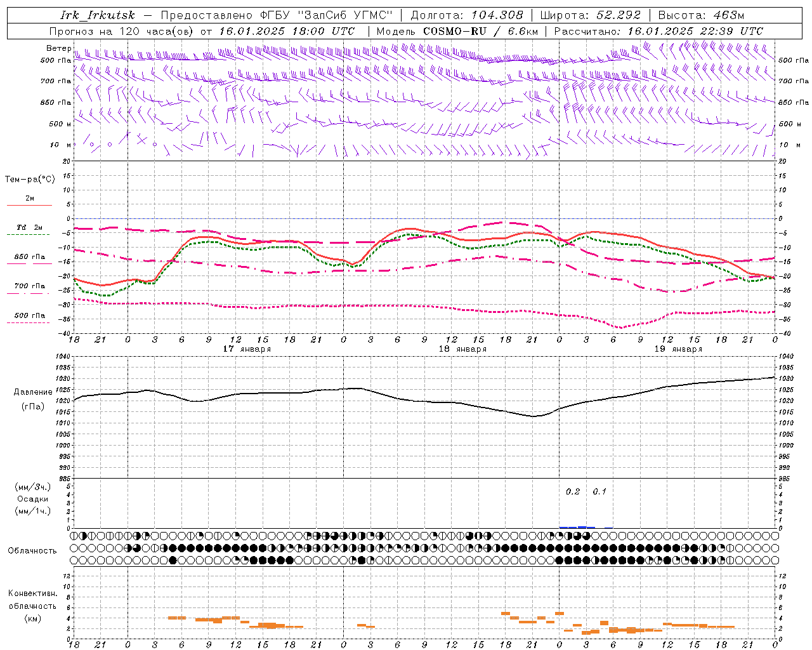Click the Широта: 52.292 value

(x=591, y=15)
